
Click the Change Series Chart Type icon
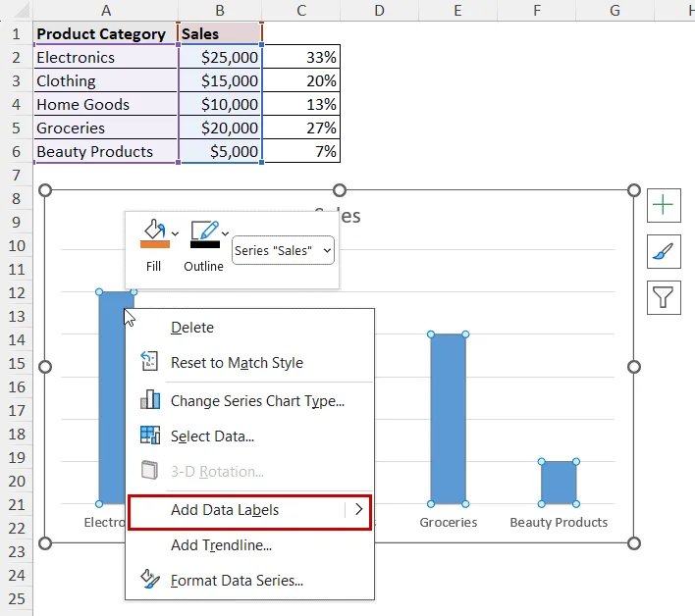point(150,399)
